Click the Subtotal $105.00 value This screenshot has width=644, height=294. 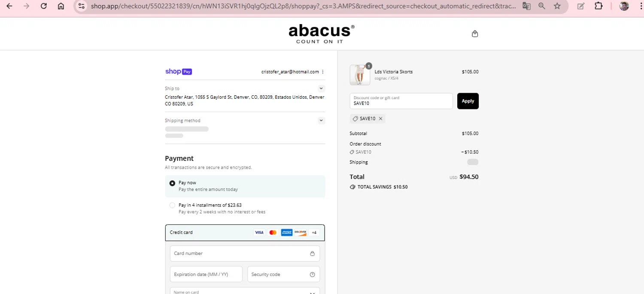470,133
